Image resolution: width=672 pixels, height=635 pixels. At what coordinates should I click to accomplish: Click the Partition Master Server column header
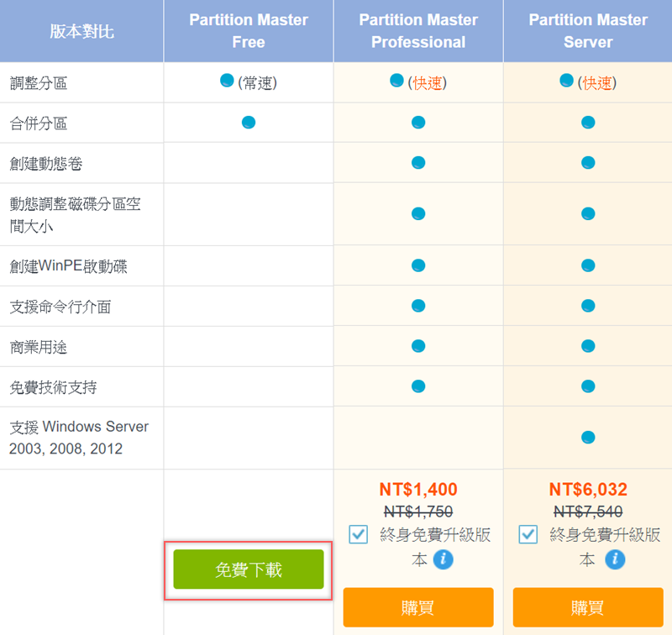tap(587, 31)
